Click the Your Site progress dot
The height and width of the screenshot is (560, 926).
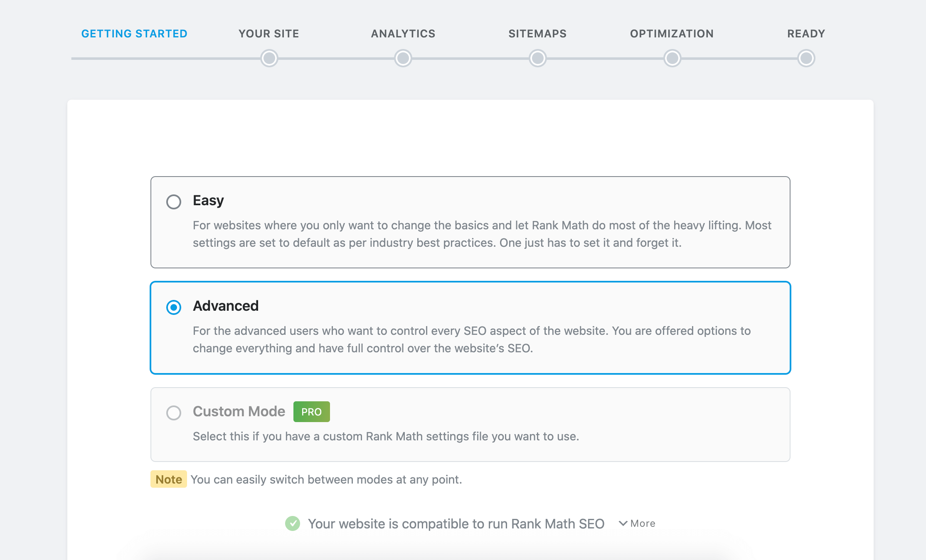coord(269,58)
